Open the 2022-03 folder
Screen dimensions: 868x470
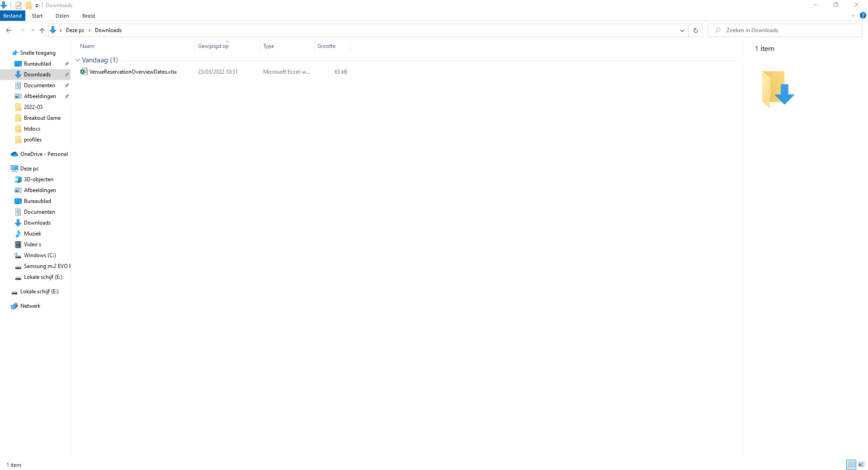[x=33, y=107]
